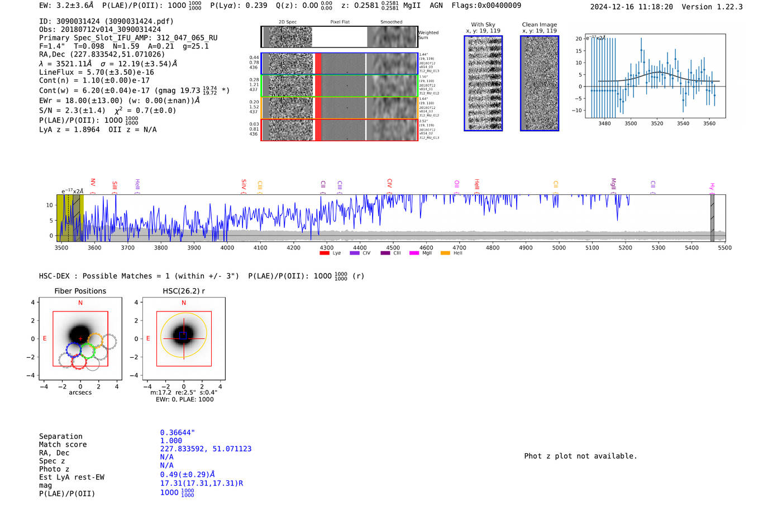Click the 227.833592, 51.071123 coordinates
The width and height of the screenshot is (782, 532).
206,449
